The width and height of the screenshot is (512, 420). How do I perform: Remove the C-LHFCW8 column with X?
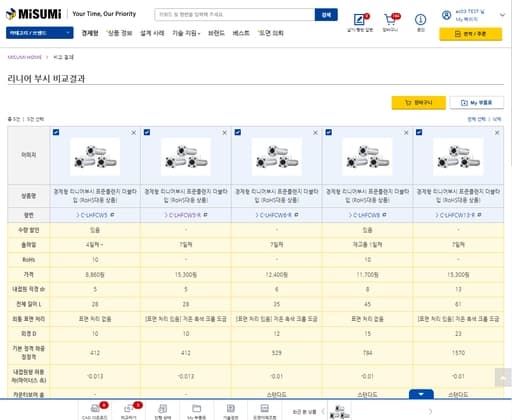(406, 133)
